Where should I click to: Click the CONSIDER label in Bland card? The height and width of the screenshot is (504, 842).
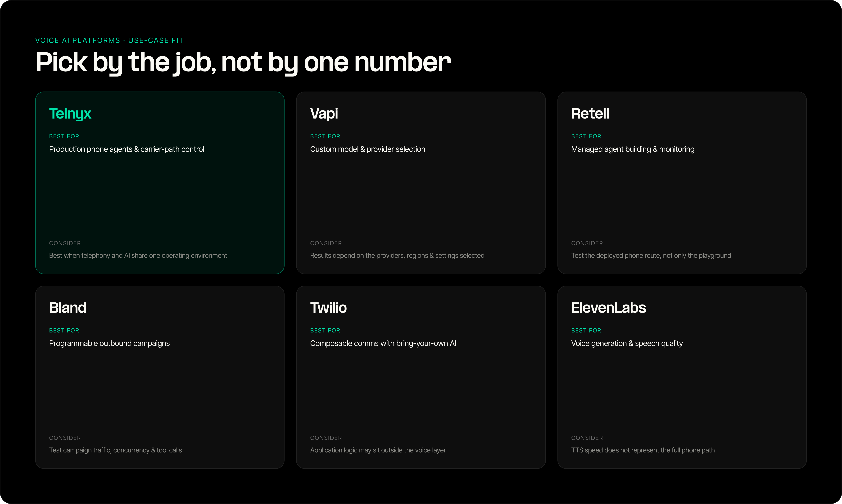(x=65, y=438)
